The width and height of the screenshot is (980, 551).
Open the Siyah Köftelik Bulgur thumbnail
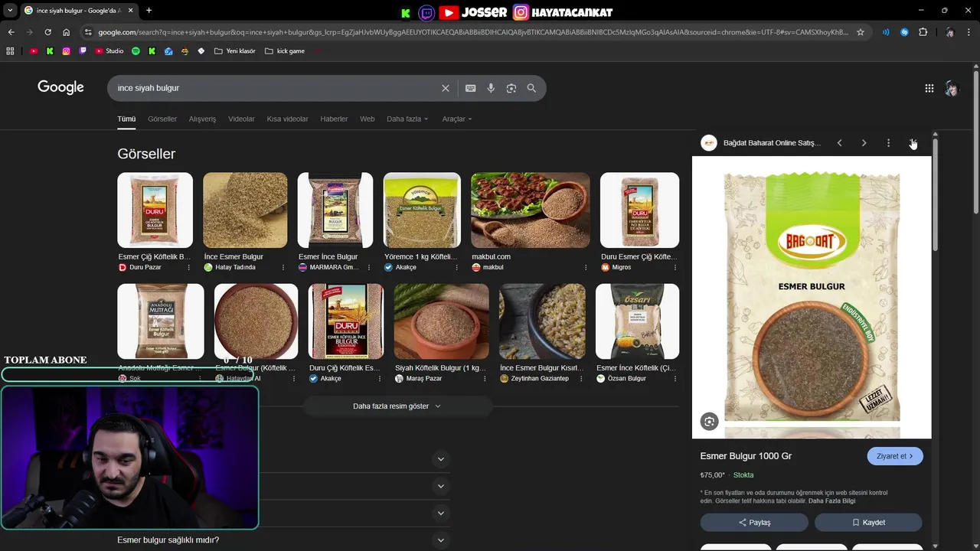tap(441, 321)
